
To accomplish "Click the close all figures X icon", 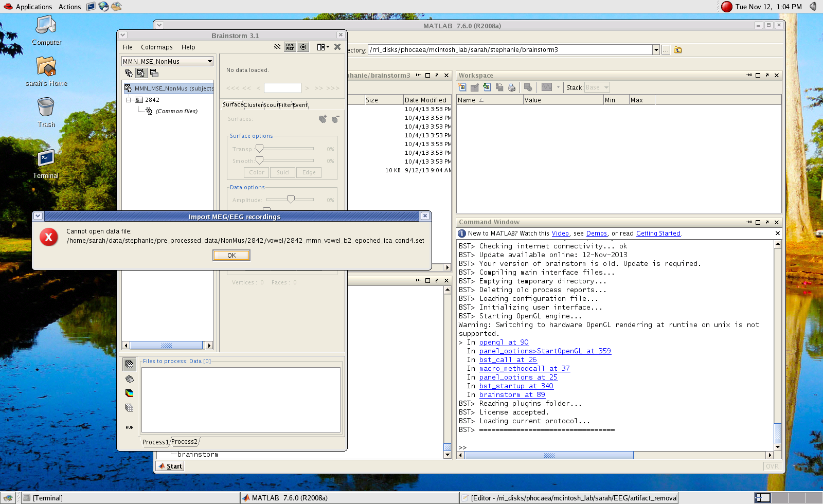I will [x=337, y=47].
